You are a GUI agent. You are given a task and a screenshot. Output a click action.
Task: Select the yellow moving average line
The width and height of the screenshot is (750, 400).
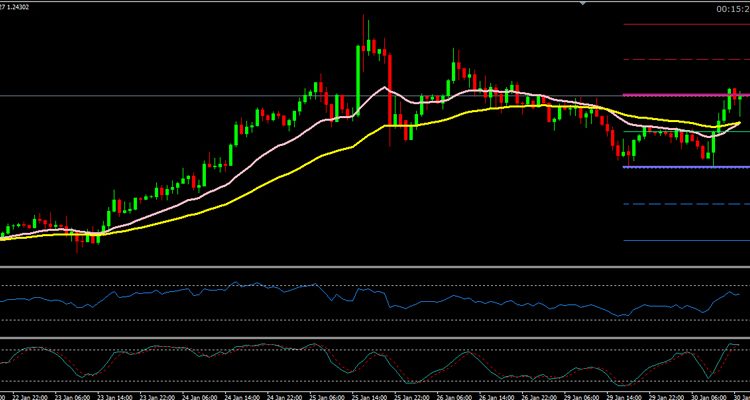tap(300, 167)
